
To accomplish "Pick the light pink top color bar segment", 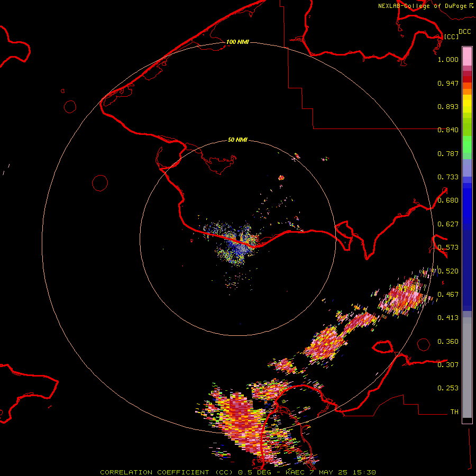I will click(467, 56).
